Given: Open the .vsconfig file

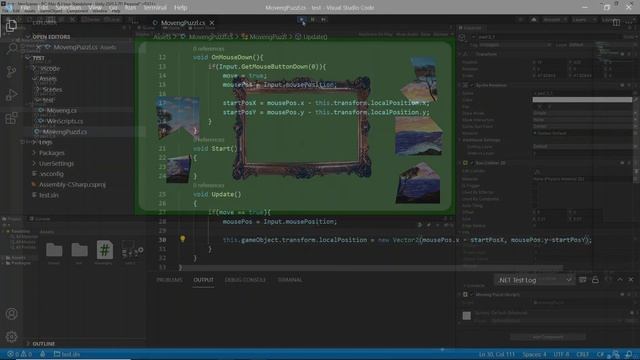Looking at the screenshot, I should point(51,174).
